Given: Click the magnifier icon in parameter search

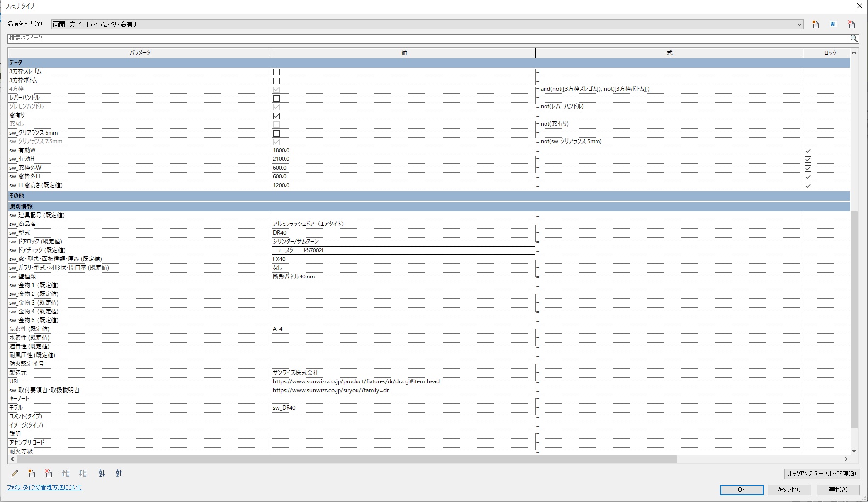Looking at the screenshot, I should 854,38.
